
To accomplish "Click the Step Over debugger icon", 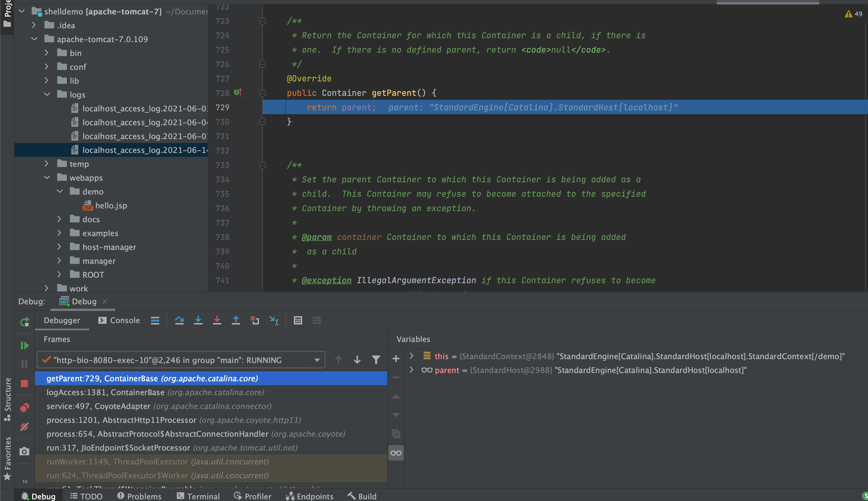I will [x=179, y=320].
